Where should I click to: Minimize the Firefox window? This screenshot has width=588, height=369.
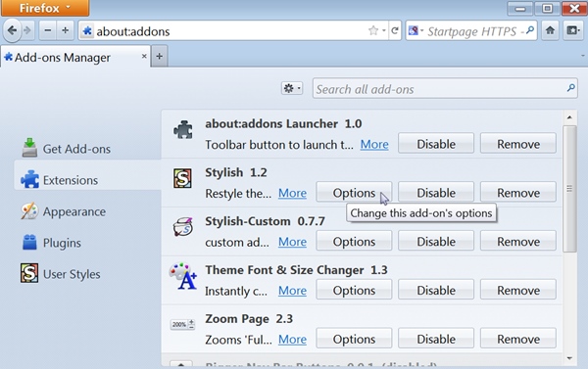tap(520, 8)
